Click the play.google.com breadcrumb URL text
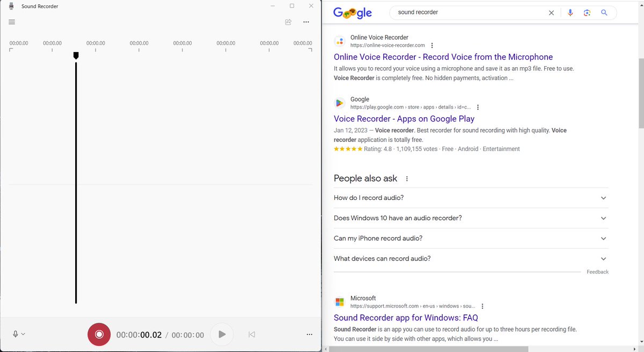This screenshot has width=644, height=352. point(411,107)
